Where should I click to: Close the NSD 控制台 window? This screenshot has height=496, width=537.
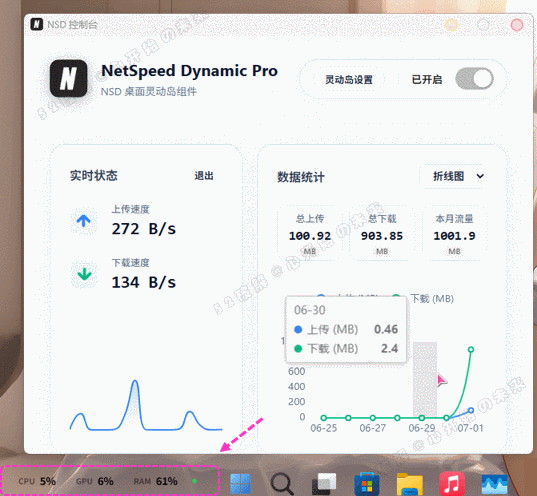516,25
